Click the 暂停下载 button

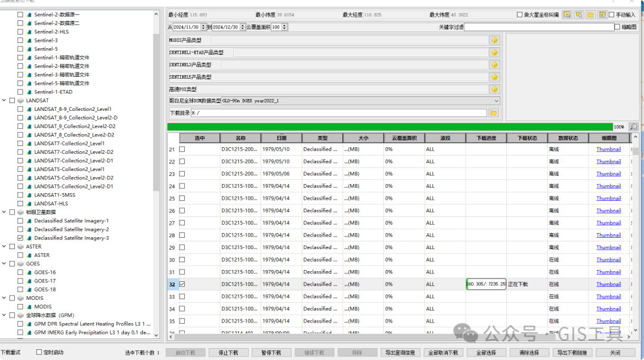(x=271, y=353)
